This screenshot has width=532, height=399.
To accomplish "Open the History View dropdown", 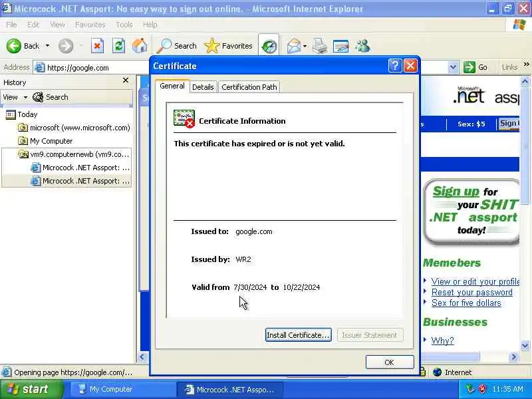I will pos(15,97).
